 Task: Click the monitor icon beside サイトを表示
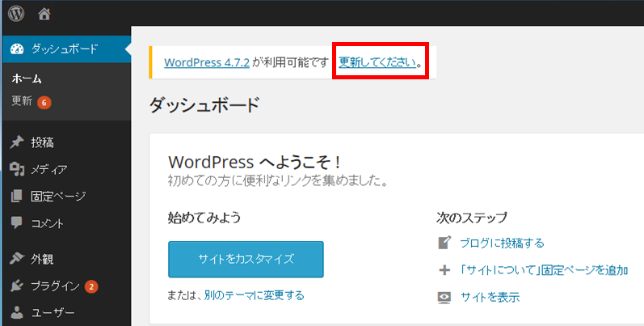[444, 297]
